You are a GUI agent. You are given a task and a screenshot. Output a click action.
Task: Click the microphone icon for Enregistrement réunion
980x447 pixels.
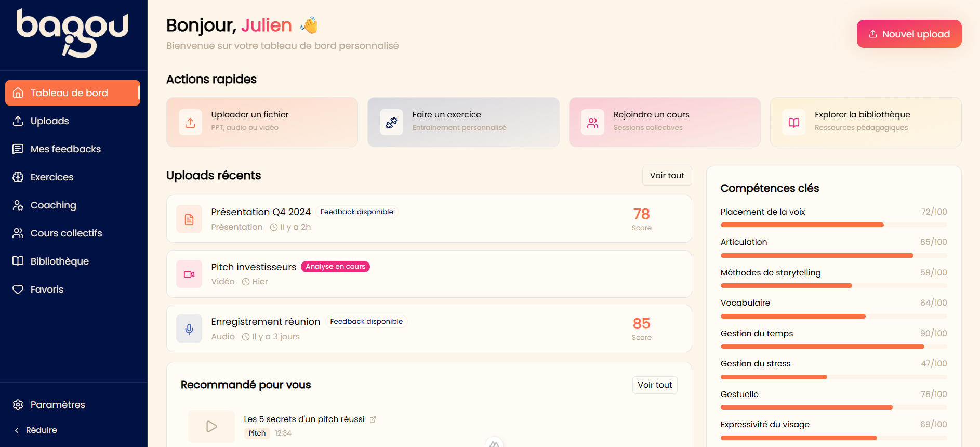189,329
